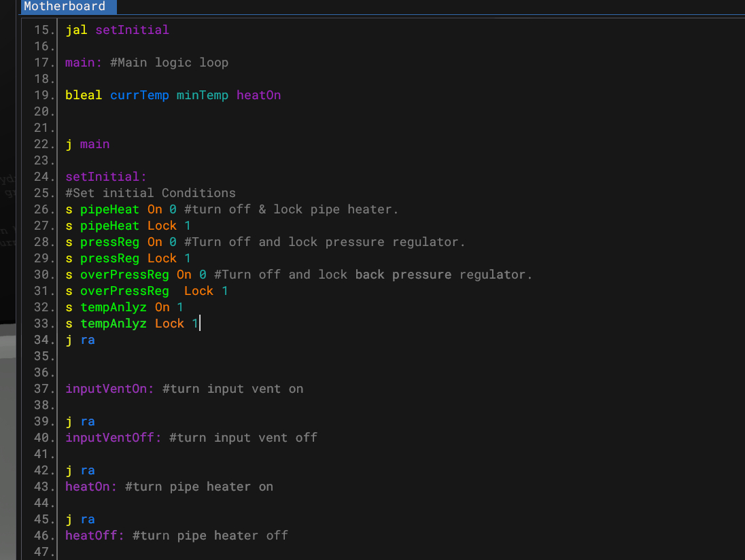This screenshot has width=745, height=560.
Task: Click the 'heatOff:' label on line 46
Action: (x=94, y=536)
